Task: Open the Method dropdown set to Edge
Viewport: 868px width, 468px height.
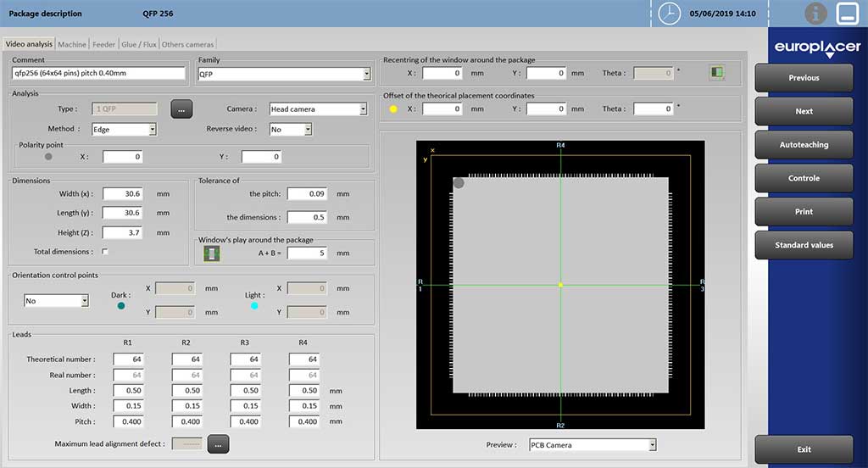Action: (x=153, y=130)
